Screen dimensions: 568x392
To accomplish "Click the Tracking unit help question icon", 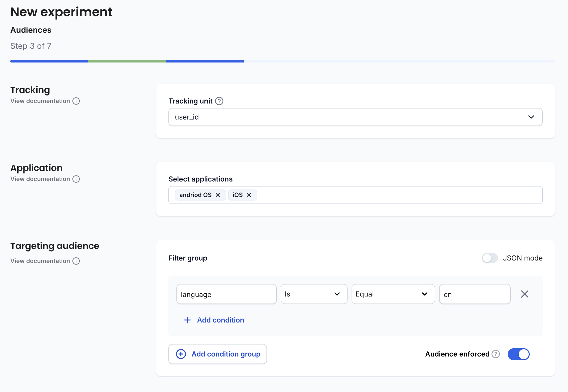I will [219, 101].
